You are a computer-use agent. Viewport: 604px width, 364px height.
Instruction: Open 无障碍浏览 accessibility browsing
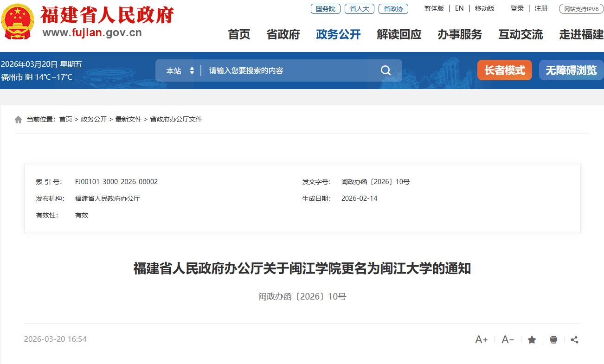[571, 70]
